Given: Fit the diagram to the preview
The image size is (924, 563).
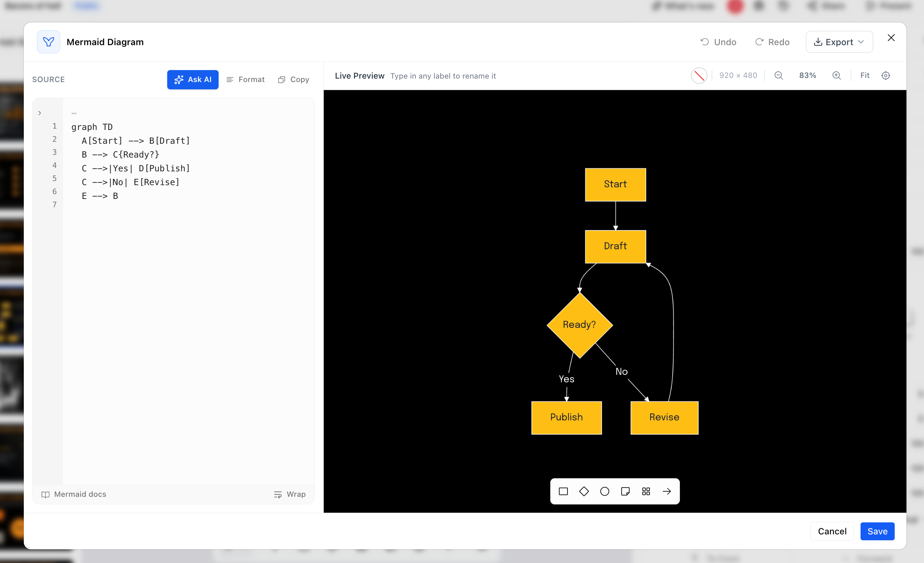Looking at the screenshot, I should coord(865,76).
